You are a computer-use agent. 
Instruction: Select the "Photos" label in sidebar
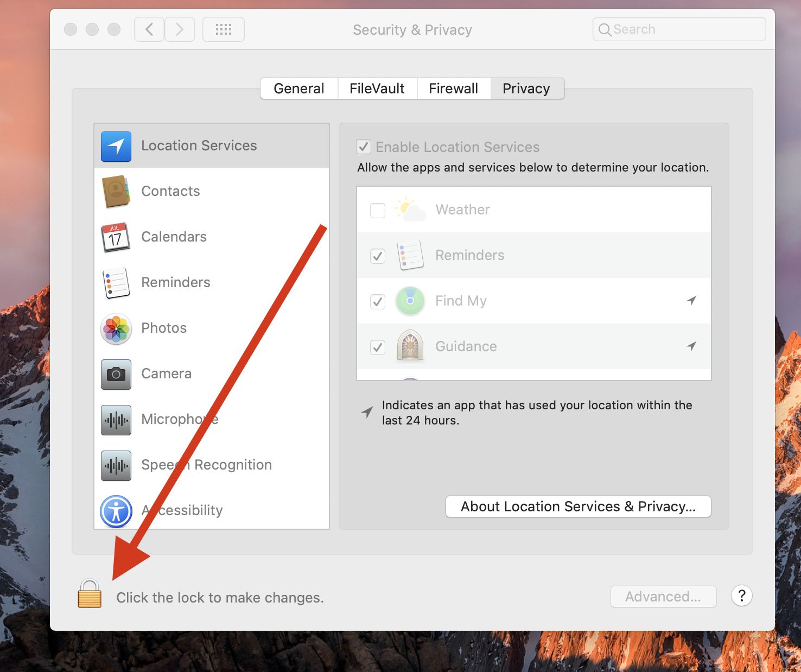(x=164, y=328)
